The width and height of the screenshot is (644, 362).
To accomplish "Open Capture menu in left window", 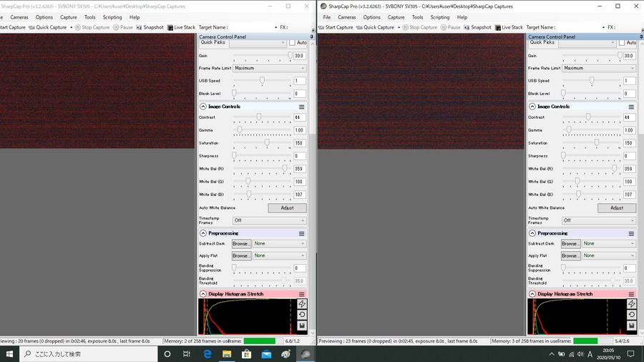I will (69, 17).
